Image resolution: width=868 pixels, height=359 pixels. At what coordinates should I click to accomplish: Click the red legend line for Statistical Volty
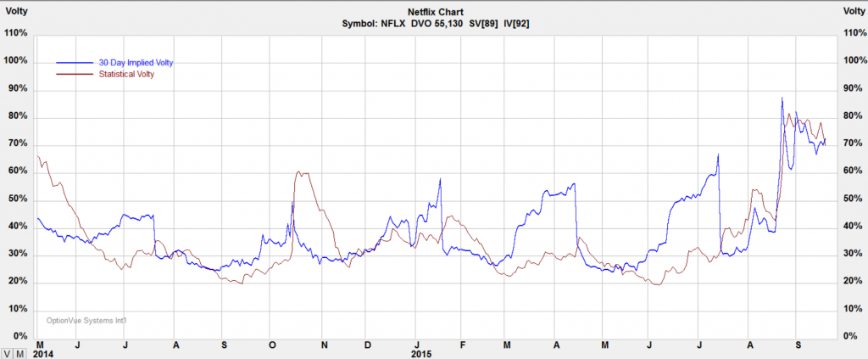tap(75, 74)
